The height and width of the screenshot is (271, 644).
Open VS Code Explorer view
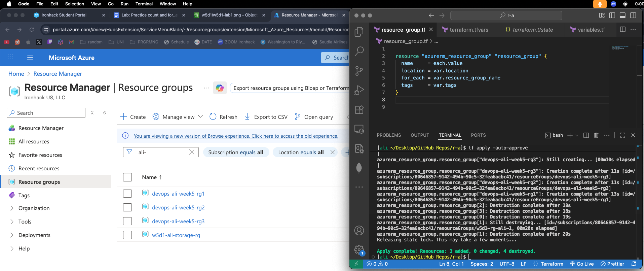point(359,32)
